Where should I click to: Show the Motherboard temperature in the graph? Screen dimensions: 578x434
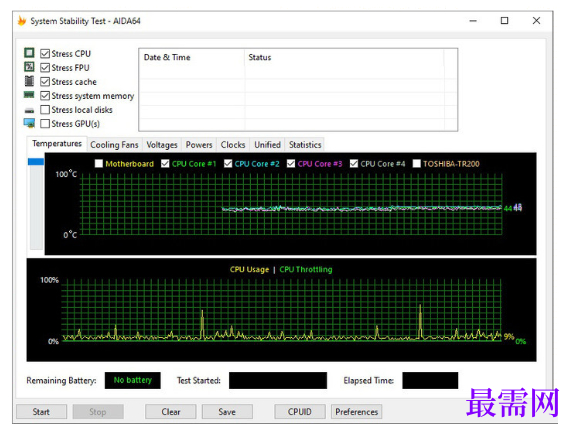tap(99, 163)
